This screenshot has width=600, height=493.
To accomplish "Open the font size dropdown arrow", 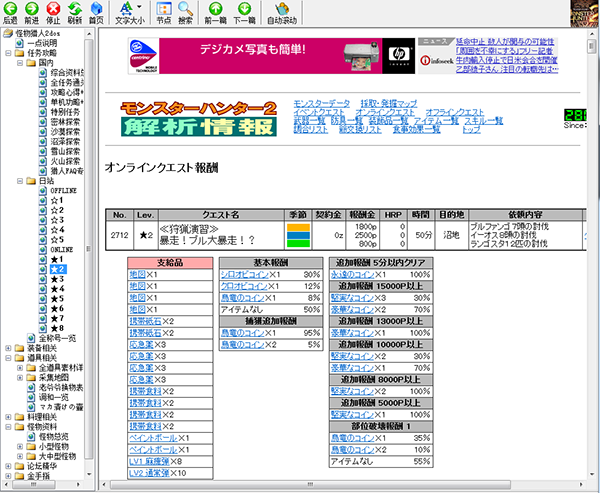I will 139,7.
